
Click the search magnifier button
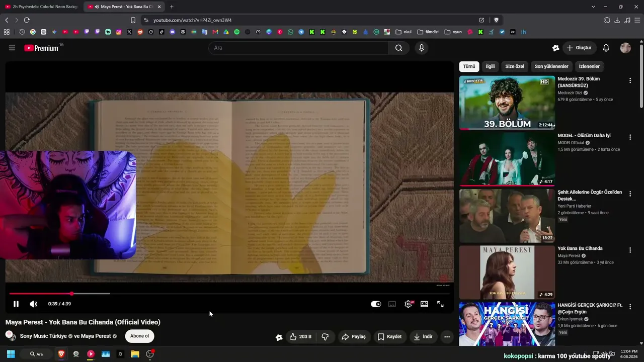[x=399, y=48]
